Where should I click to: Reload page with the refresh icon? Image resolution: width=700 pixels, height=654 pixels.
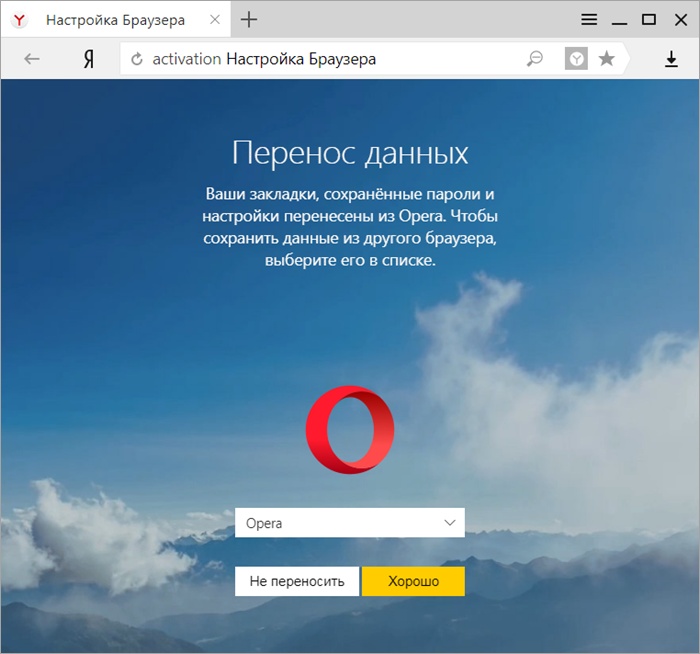[x=137, y=58]
